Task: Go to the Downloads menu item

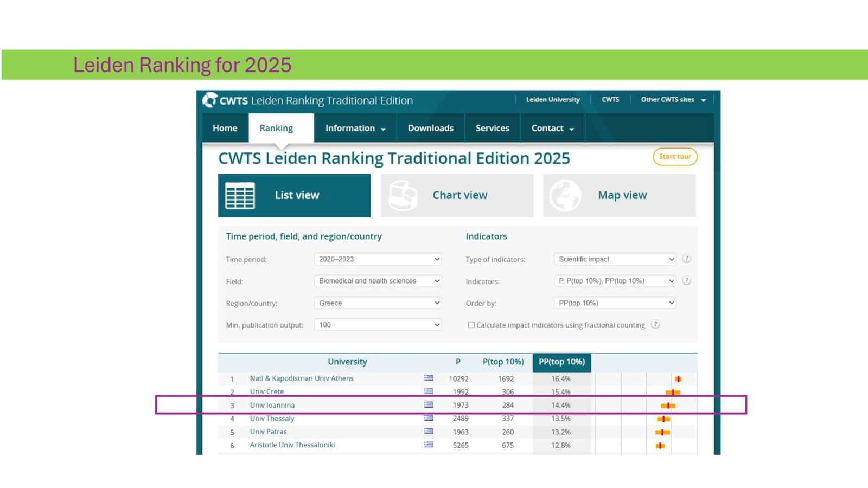Action: point(430,129)
